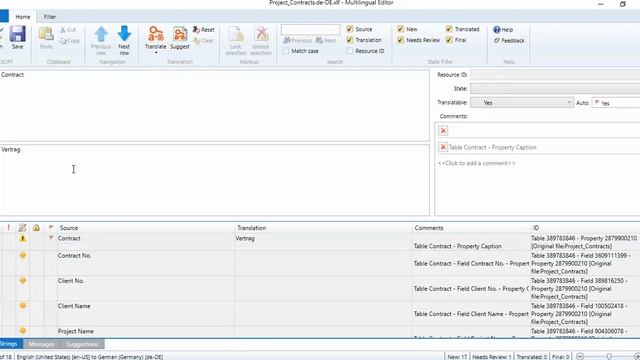640x360 pixels.
Task: Sort by ID column header
Action: pyautogui.click(x=585, y=228)
